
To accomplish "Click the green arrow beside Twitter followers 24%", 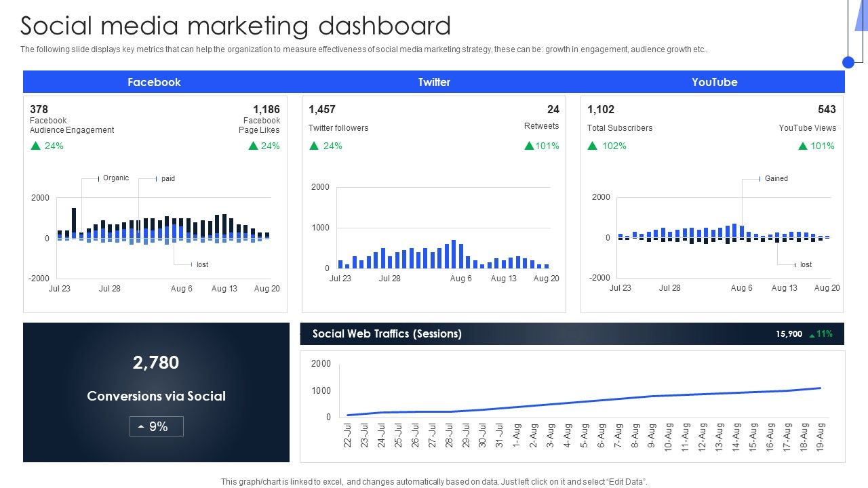I will pyautogui.click(x=314, y=146).
